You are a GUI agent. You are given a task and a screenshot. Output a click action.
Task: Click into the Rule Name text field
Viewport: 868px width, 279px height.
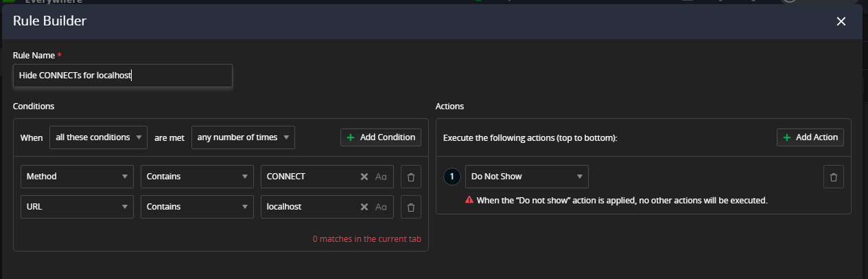tap(122, 76)
